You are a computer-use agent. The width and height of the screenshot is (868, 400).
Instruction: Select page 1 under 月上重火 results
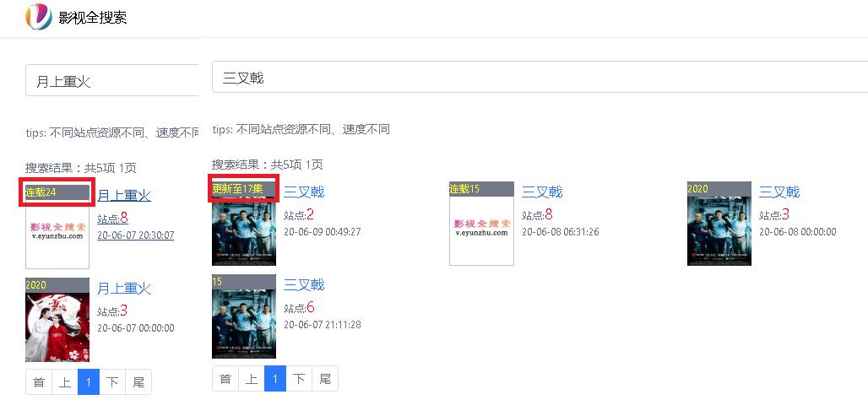click(x=89, y=381)
